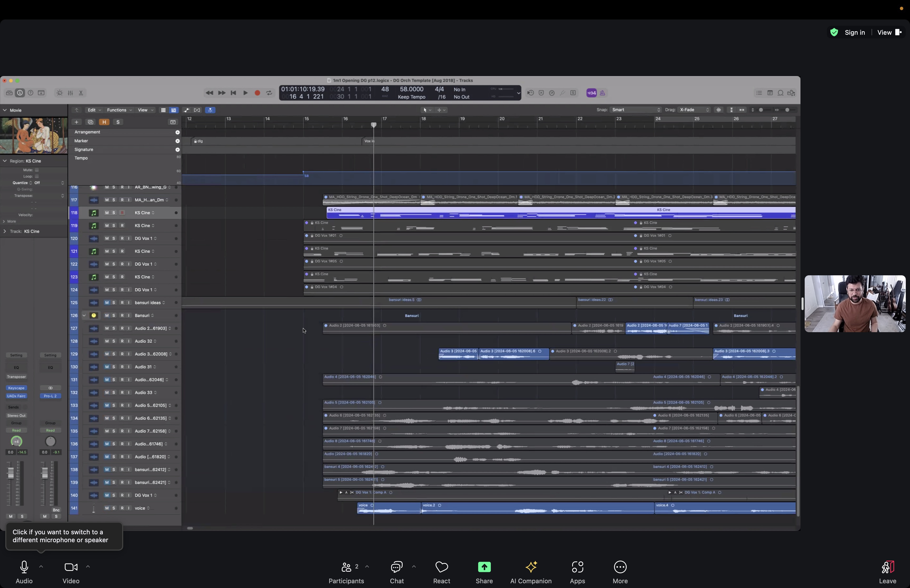The image size is (910, 588).
Task: Open the Drag X-Fade dropdown
Action: click(x=694, y=110)
